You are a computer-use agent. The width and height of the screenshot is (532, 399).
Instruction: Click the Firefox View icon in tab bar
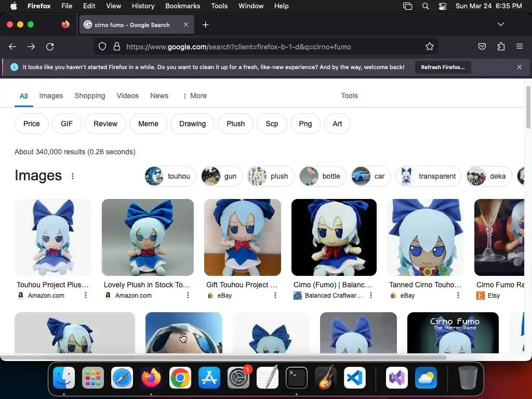(x=65, y=24)
